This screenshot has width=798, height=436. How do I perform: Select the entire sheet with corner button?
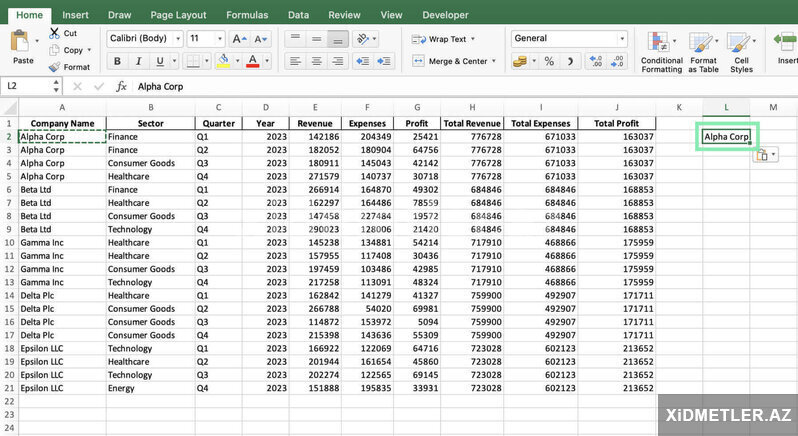(10, 108)
